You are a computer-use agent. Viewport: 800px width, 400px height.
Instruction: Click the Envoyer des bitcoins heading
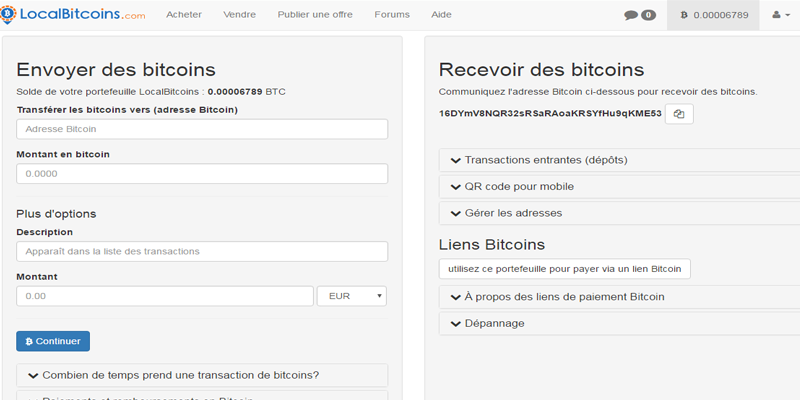[116, 69]
